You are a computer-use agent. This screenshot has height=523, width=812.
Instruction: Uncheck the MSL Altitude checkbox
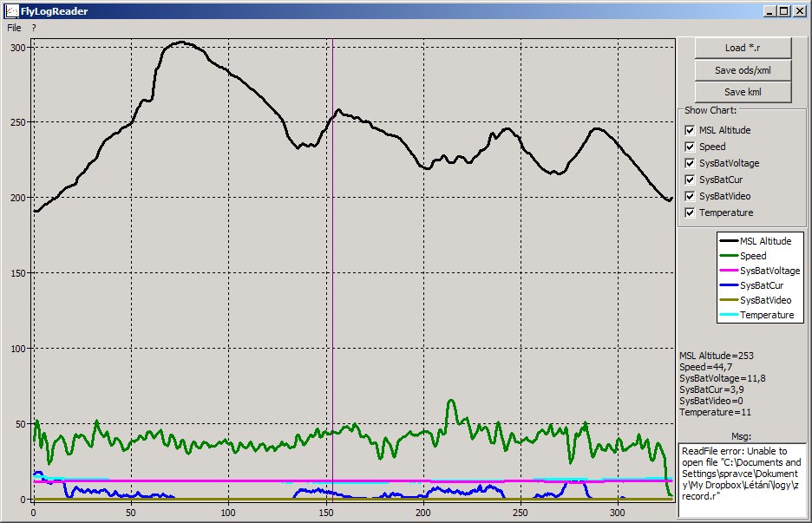click(x=690, y=130)
